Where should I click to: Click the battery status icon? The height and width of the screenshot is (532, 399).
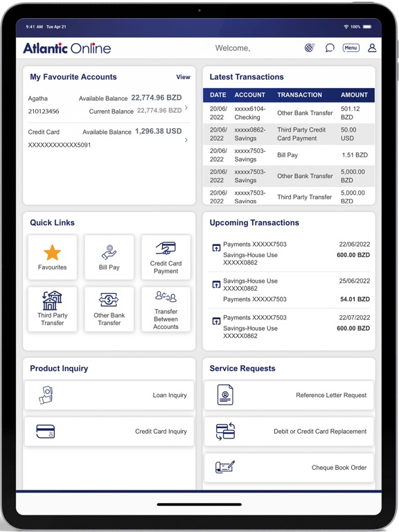click(367, 27)
